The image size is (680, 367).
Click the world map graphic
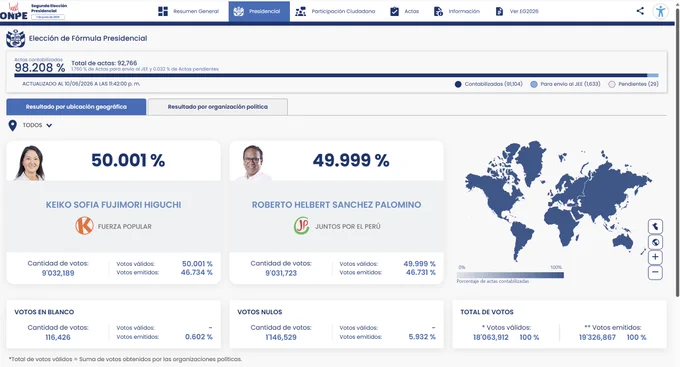559,201
